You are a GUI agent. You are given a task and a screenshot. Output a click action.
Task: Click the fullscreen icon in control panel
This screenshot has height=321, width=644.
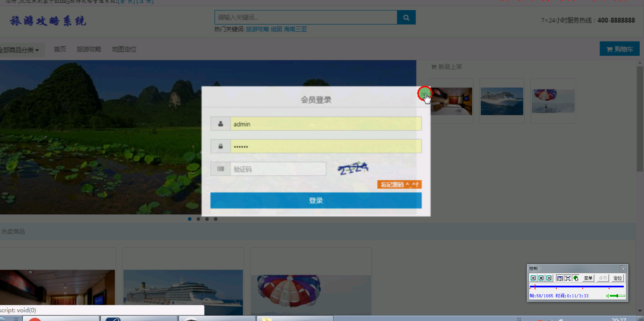point(568,278)
